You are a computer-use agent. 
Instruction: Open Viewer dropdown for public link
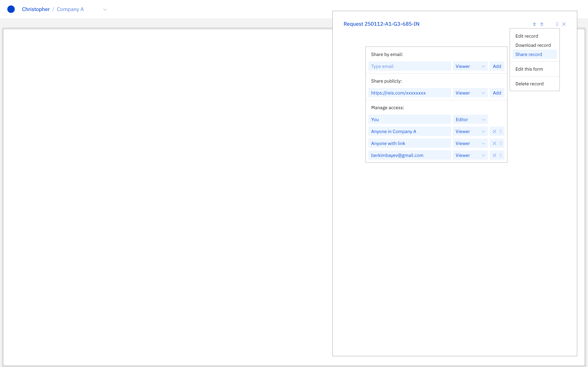(470, 93)
